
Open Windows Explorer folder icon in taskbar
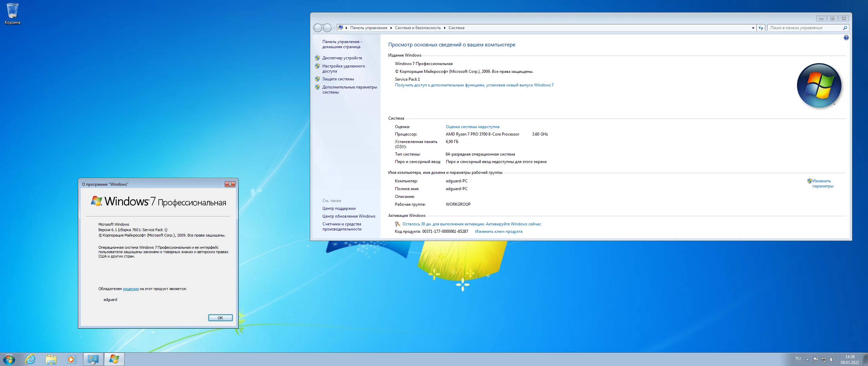click(x=51, y=359)
